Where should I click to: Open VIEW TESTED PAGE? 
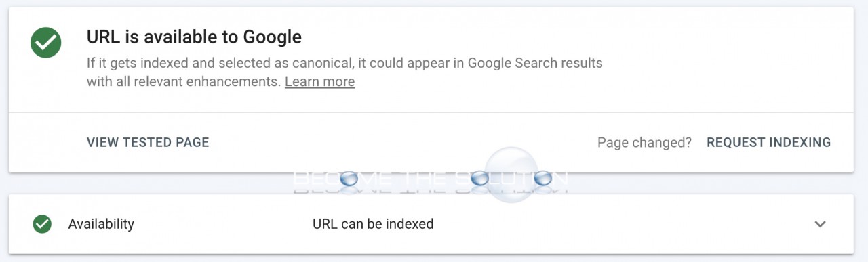click(x=148, y=142)
